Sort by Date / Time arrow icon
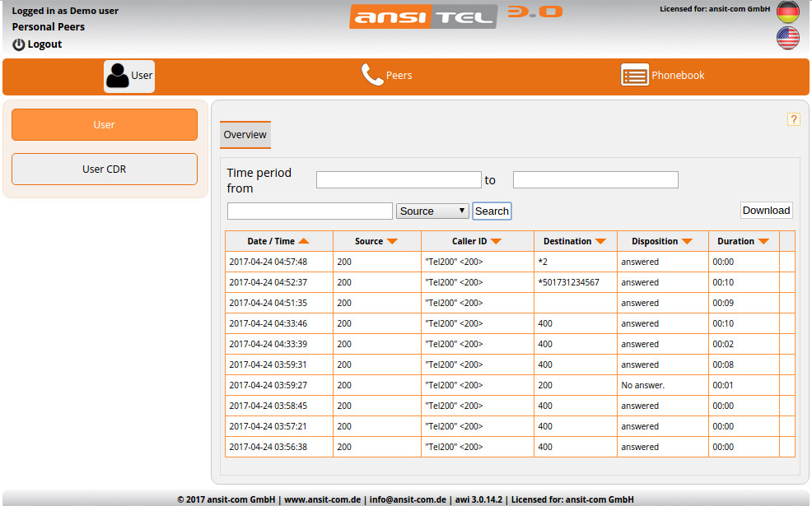812x506 pixels. [x=304, y=241]
